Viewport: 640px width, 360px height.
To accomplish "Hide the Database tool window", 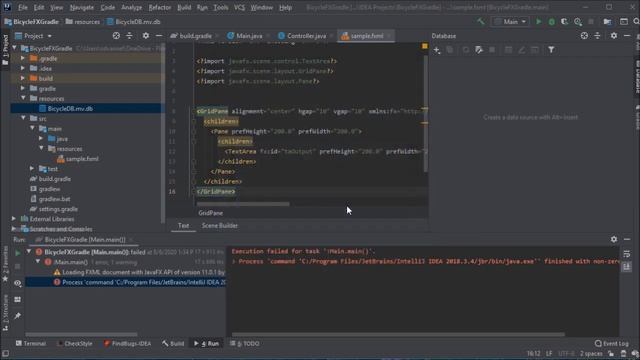I will (627, 36).
